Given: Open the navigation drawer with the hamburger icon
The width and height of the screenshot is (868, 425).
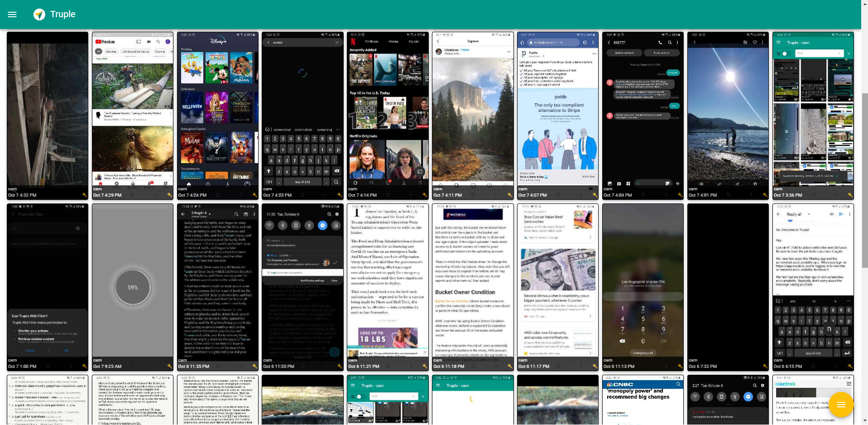Looking at the screenshot, I should tap(12, 14).
